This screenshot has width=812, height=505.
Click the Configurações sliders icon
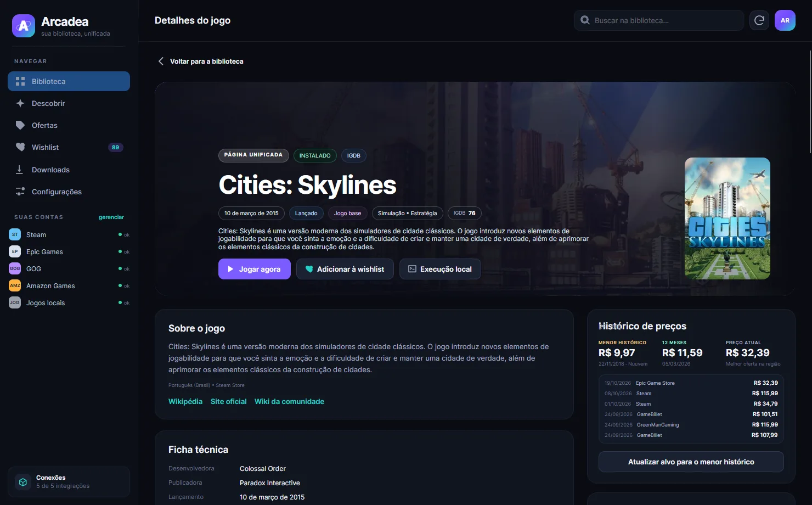point(20,192)
